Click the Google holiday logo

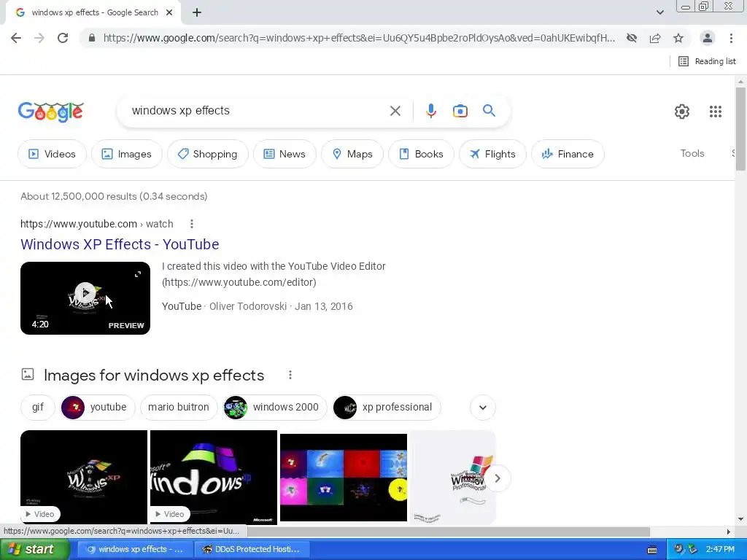click(51, 112)
